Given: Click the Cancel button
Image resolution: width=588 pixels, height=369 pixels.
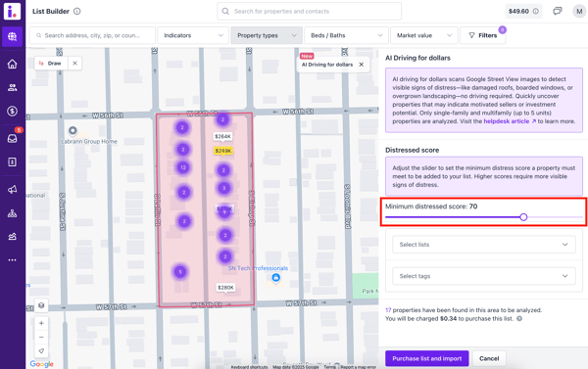Looking at the screenshot, I should click(x=489, y=358).
